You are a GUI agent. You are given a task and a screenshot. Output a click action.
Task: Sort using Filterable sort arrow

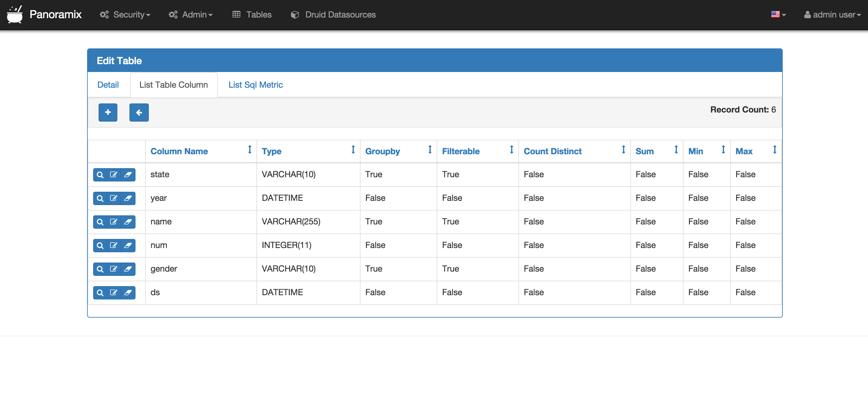[511, 149]
